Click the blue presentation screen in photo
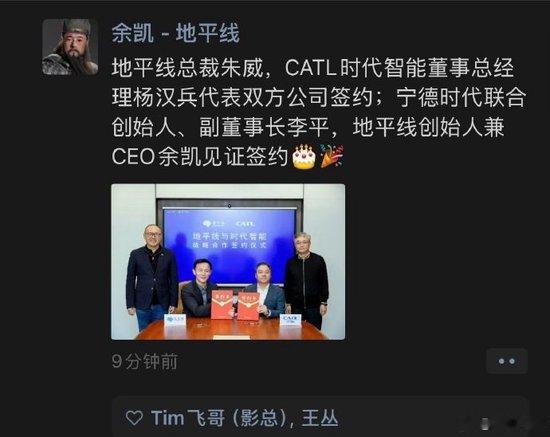 coord(229,244)
